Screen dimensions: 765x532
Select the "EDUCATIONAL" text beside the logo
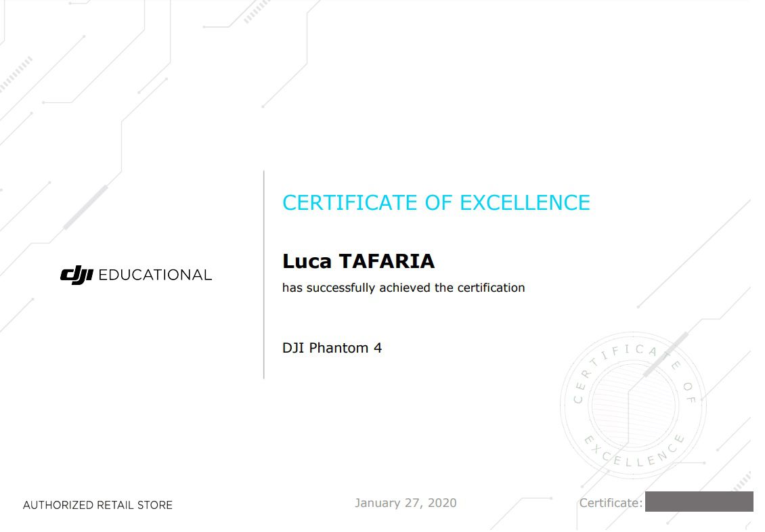[155, 275]
